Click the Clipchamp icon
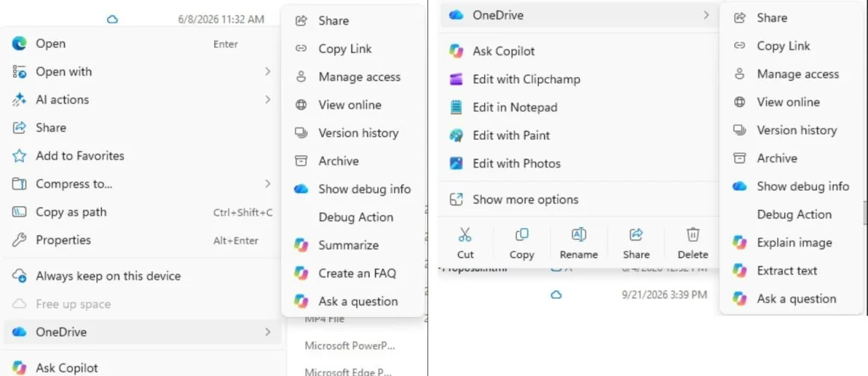This screenshot has width=868, height=376. point(456,79)
